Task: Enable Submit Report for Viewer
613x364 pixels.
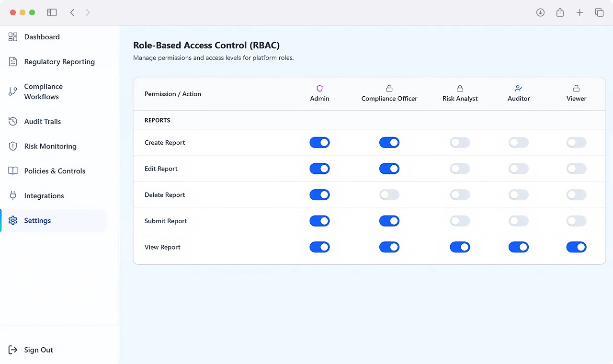Action: coord(577,221)
